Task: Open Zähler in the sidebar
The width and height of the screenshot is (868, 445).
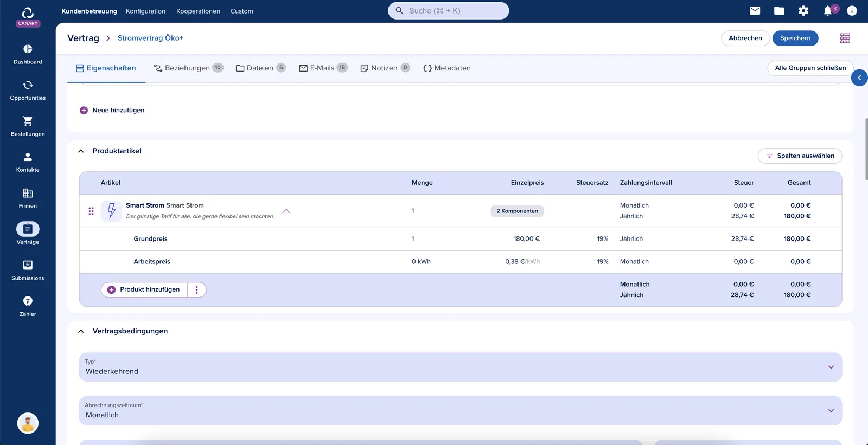Action: point(28,306)
